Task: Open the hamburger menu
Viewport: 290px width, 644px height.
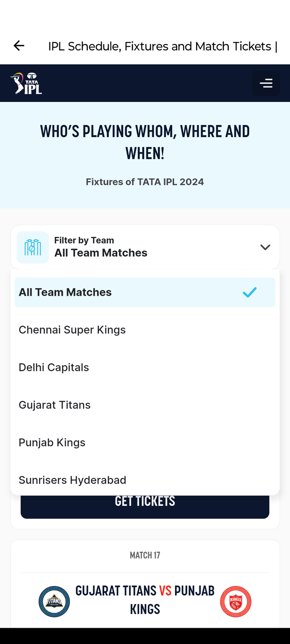Action: [266, 83]
